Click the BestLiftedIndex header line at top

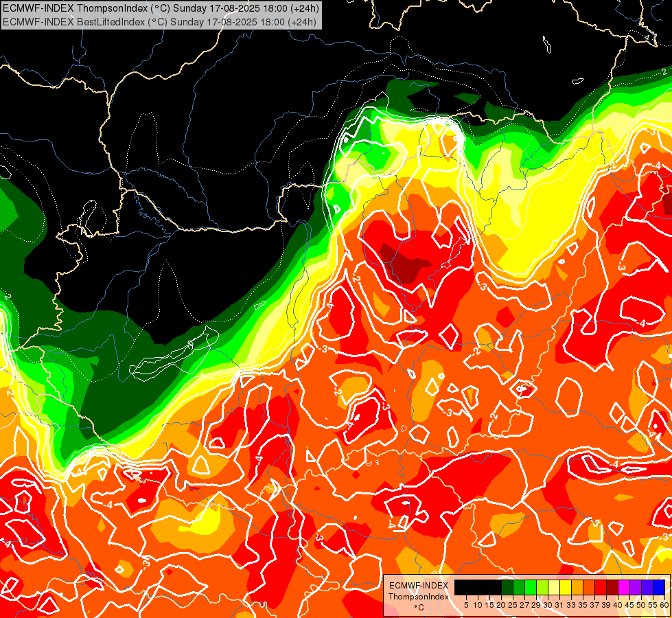click(x=159, y=22)
